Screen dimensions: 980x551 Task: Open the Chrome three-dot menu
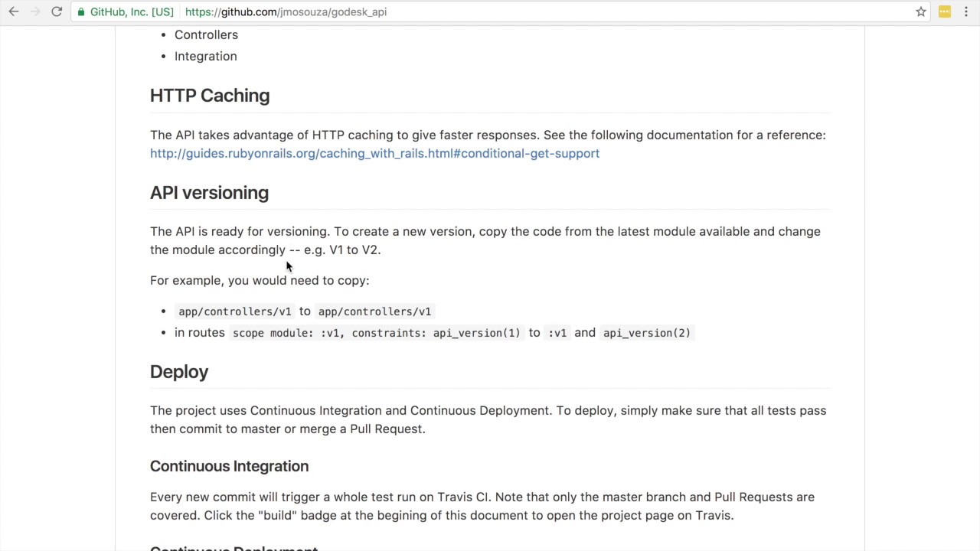pos(966,12)
